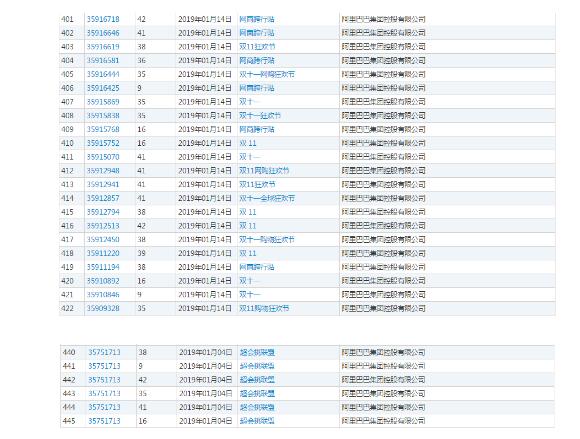
Task: Open registration number 35916646 link
Action: click(x=103, y=33)
